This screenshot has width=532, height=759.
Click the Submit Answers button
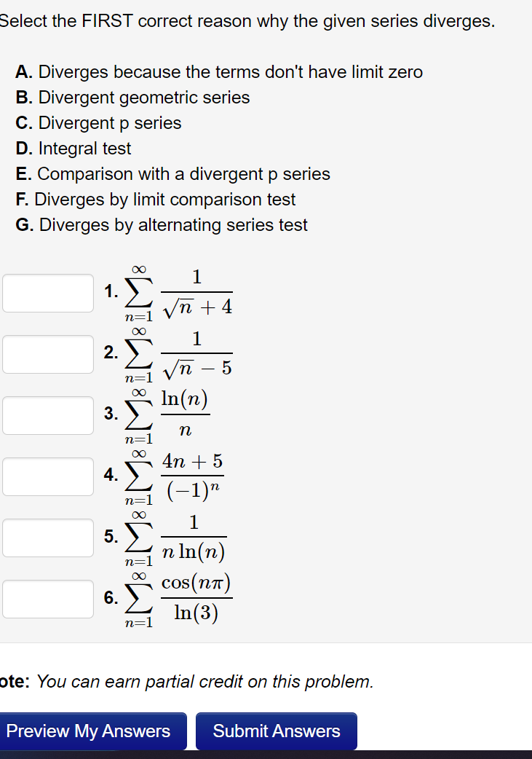(x=277, y=731)
